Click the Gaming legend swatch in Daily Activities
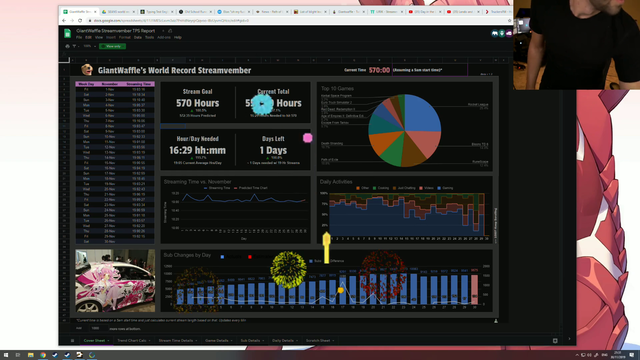Image resolution: width=640 pixels, height=360 pixels. (x=439, y=188)
